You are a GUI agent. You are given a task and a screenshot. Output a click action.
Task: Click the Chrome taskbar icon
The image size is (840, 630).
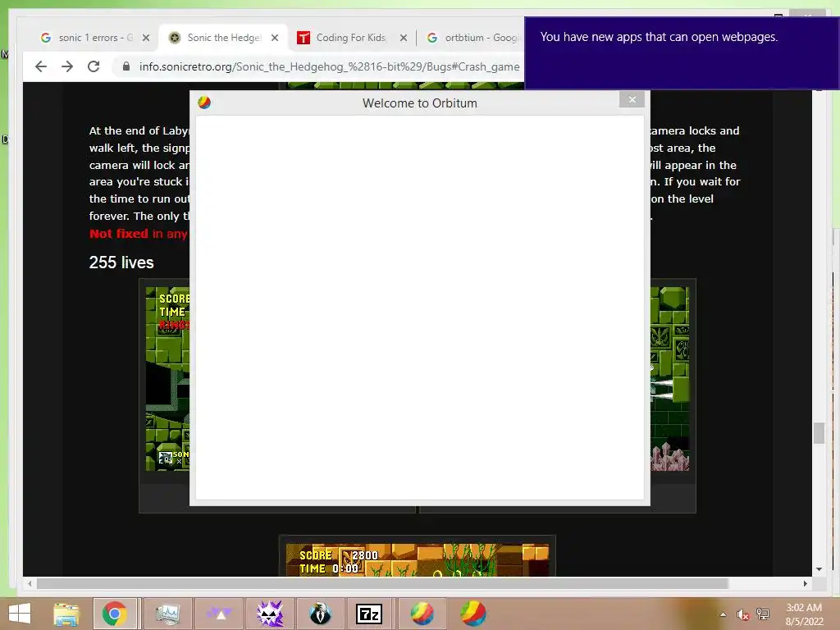click(115, 614)
